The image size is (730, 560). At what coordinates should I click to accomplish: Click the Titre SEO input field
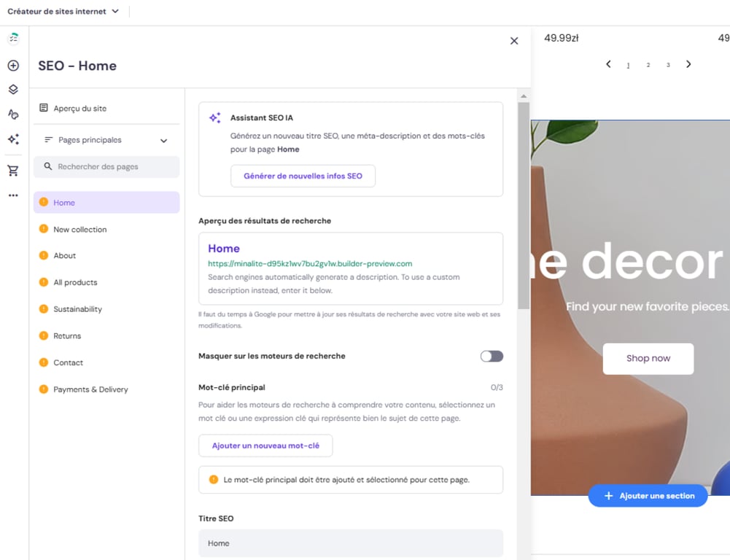click(x=350, y=542)
